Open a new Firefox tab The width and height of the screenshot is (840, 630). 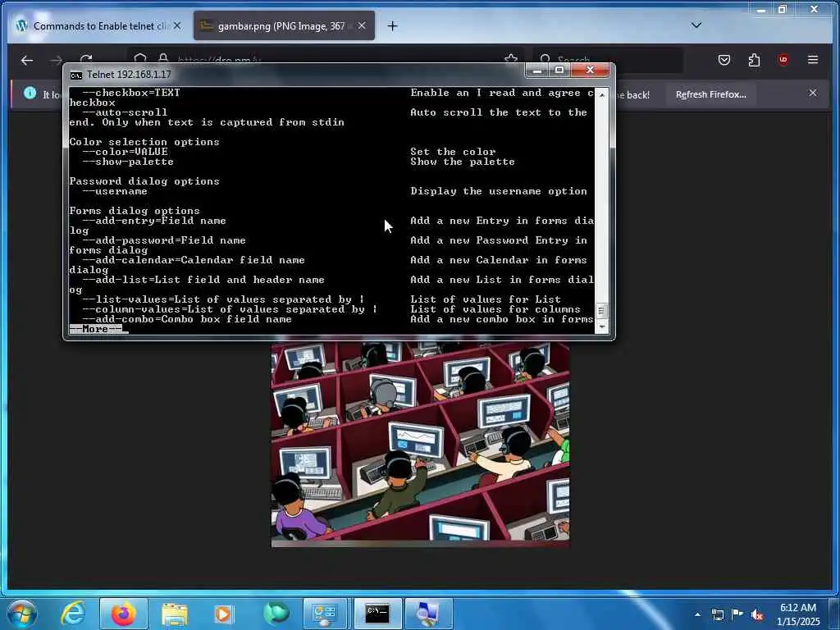(x=393, y=25)
